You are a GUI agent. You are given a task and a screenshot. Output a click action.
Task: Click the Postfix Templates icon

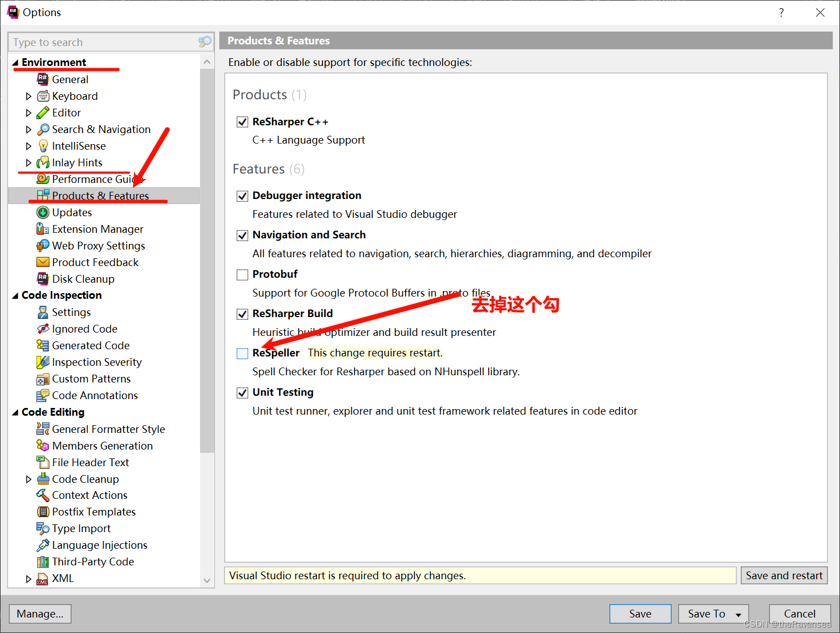click(x=43, y=512)
